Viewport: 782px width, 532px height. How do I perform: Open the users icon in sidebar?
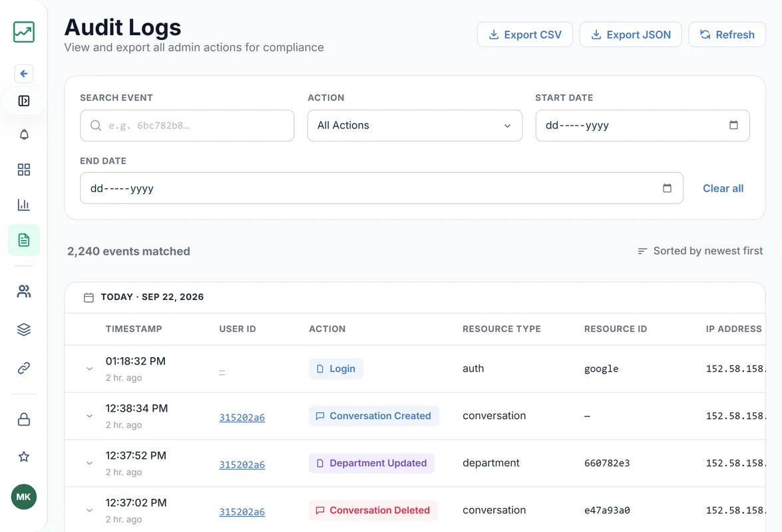coord(24,291)
